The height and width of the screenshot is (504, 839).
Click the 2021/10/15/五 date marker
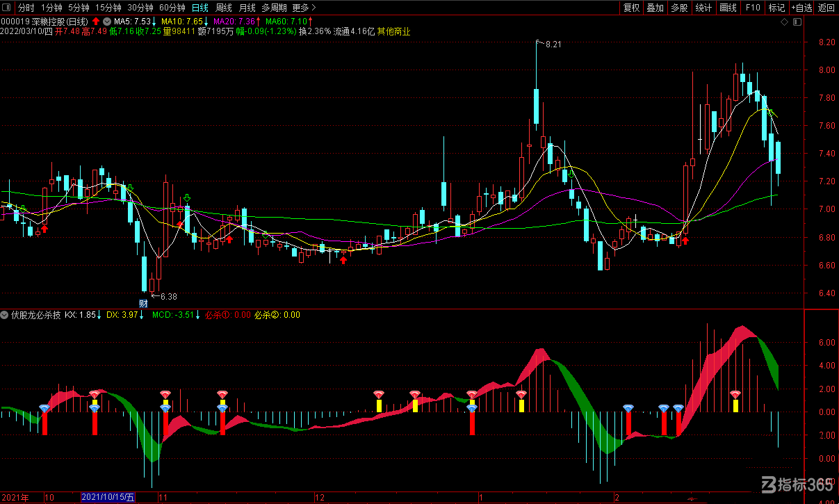tap(109, 498)
